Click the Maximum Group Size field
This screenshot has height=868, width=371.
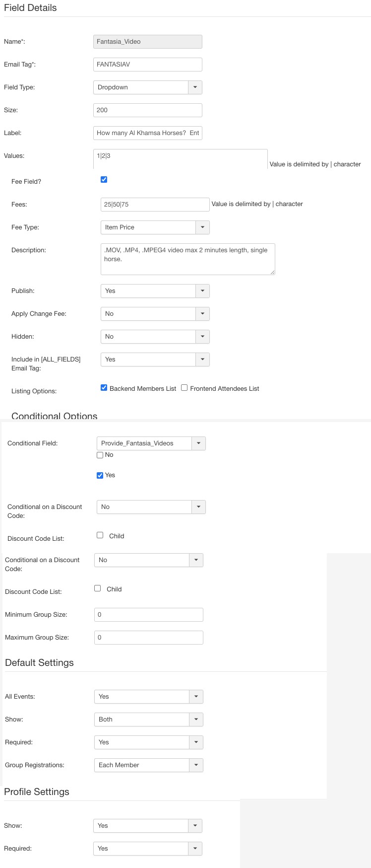click(148, 638)
